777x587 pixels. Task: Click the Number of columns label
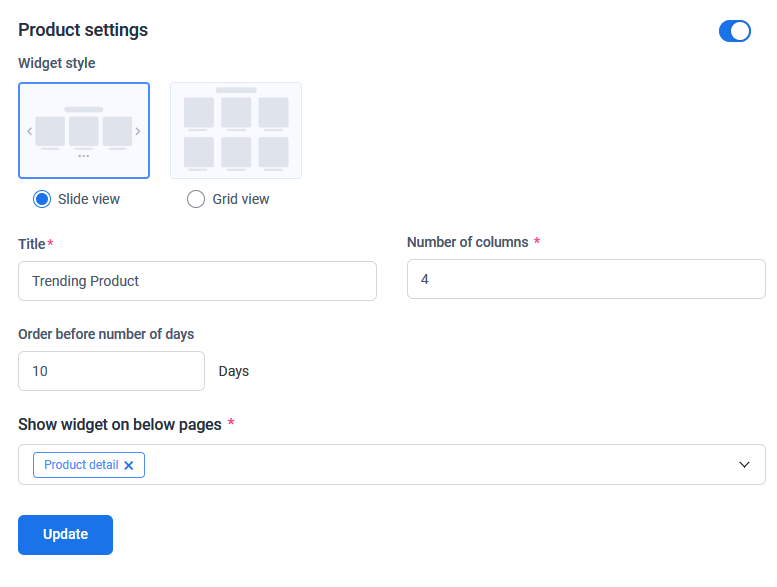(467, 242)
